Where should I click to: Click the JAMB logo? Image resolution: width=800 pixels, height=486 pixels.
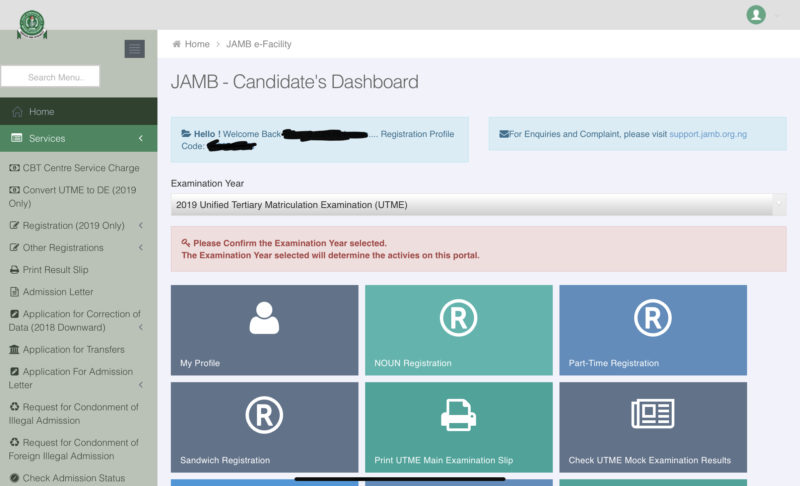click(x=32, y=24)
